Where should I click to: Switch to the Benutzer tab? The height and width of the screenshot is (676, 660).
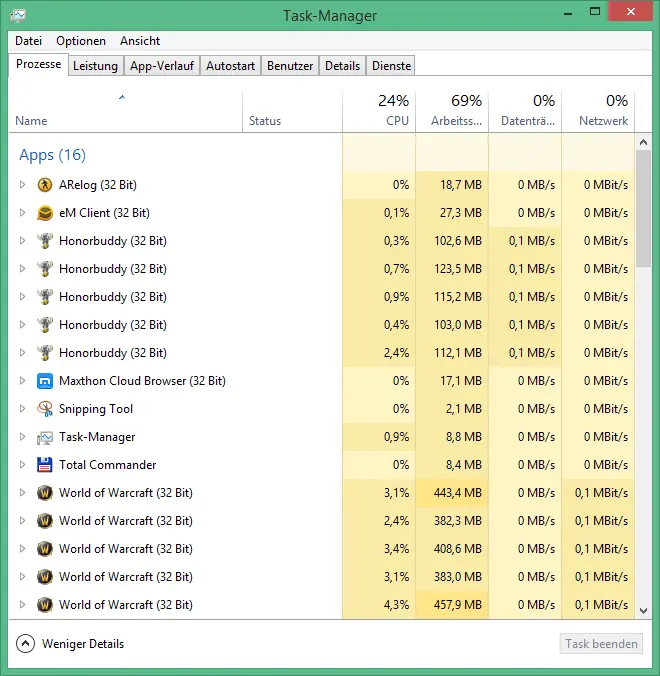click(290, 66)
